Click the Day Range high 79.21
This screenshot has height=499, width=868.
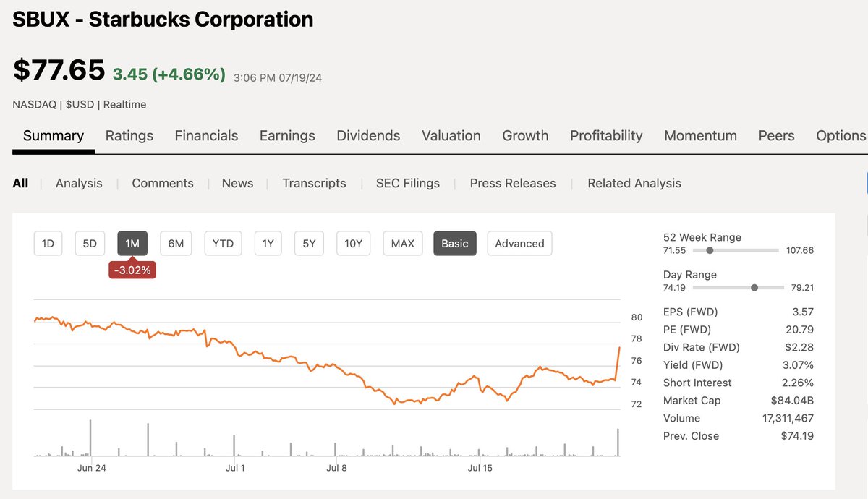[x=802, y=287]
